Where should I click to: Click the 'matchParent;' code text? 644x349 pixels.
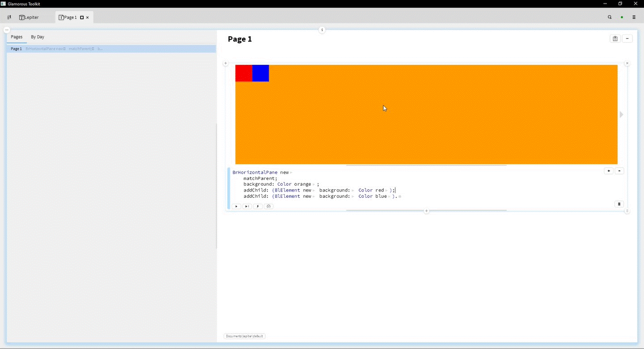[x=260, y=178]
